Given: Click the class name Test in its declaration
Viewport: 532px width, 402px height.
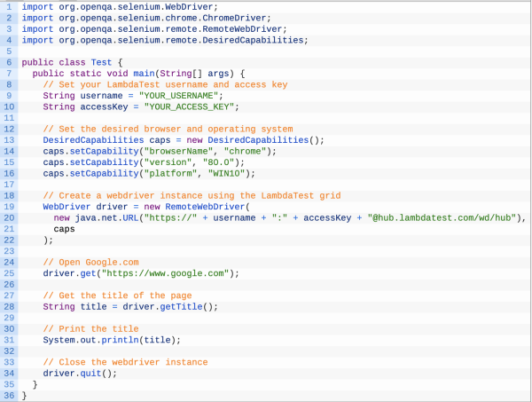Looking at the screenshot, I should [x=101, y=62].
